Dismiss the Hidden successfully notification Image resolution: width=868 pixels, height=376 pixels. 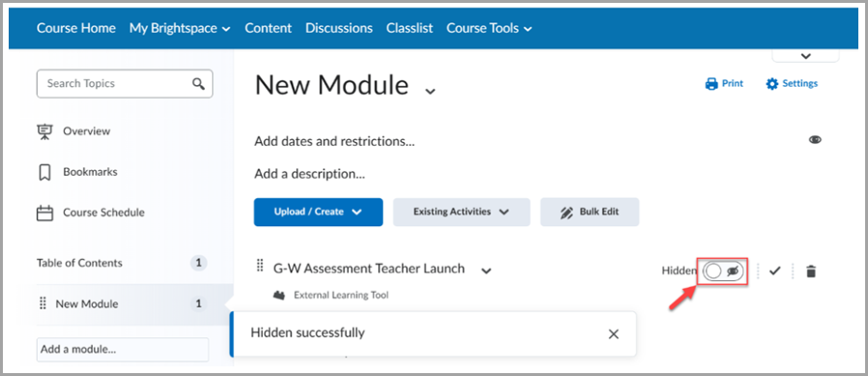coord(613,333)
